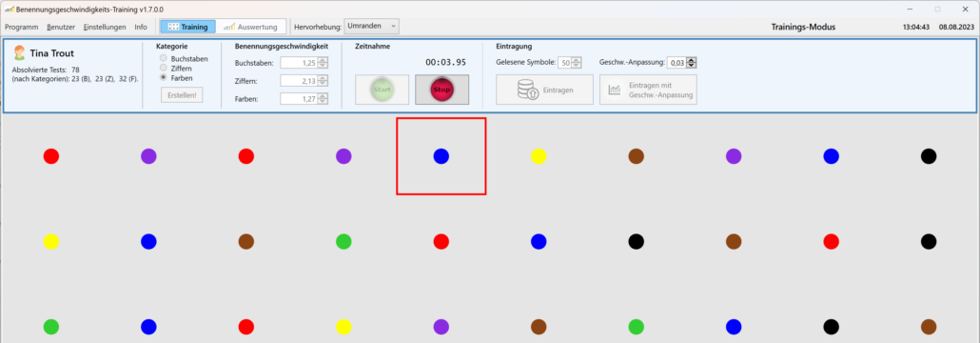Select the Ziffern category radio button

[164, 68]
